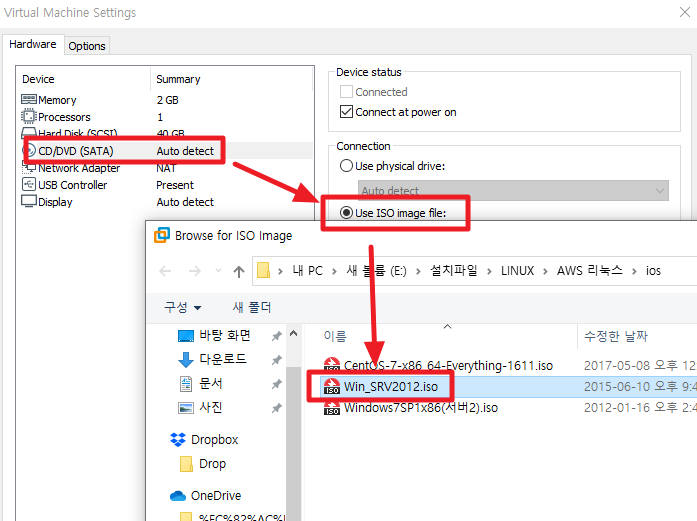
Task: Click the Display monitor icon
Action: tap(29, 201)
